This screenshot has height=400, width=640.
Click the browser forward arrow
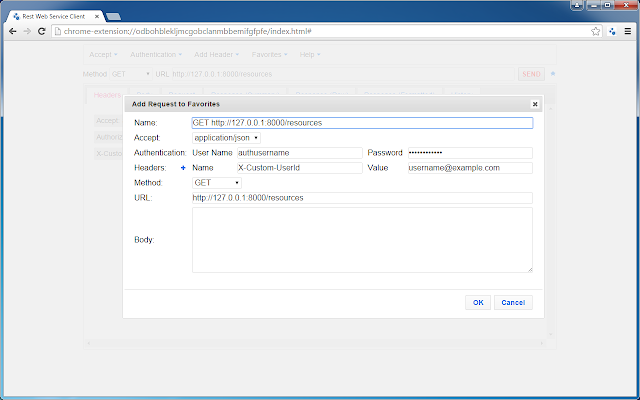[27, 31]
